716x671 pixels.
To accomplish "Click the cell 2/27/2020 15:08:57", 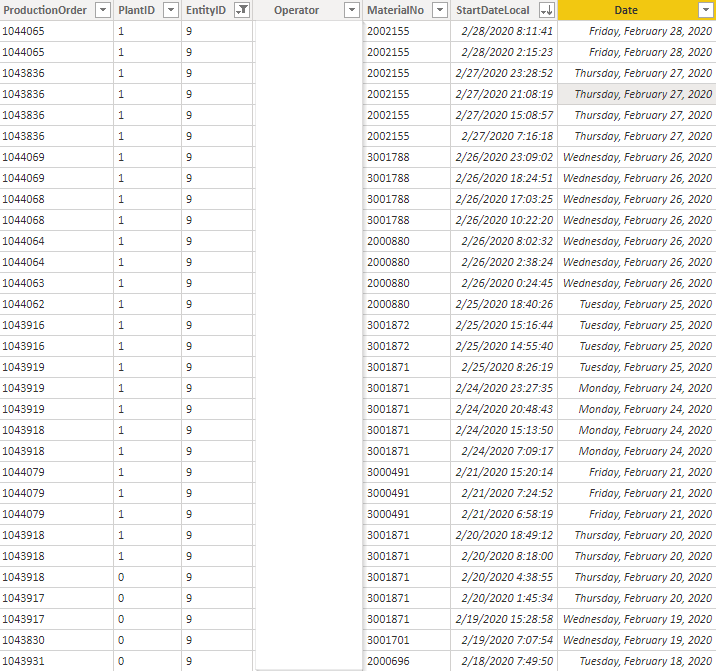I will point(504,115).
